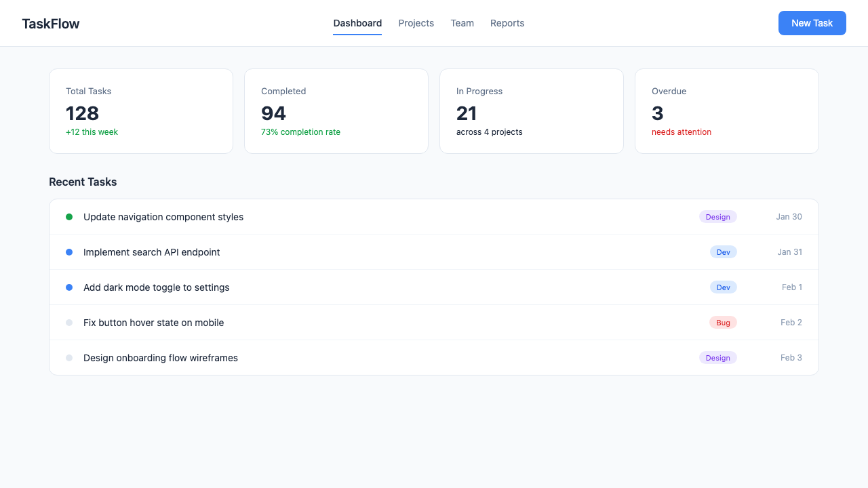
Task: Click the status dot for Design onboarding task
Action: [x=69, y=358]
